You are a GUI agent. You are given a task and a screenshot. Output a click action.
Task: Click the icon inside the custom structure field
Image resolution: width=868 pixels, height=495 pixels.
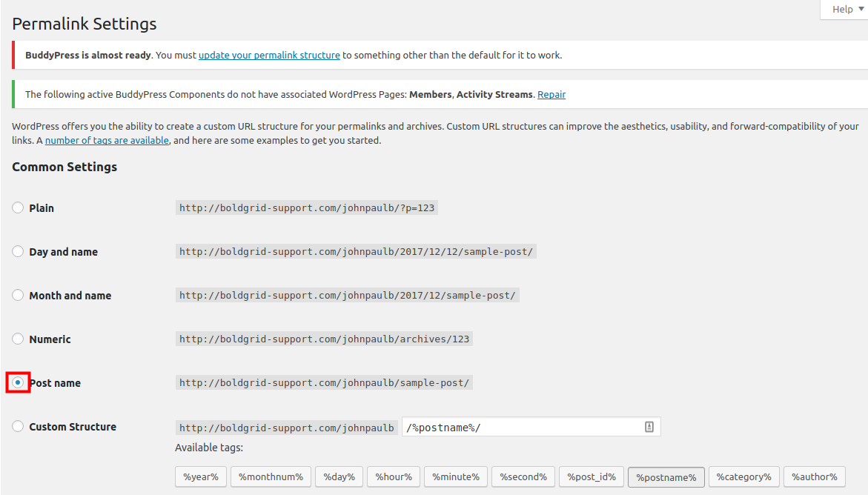(x=649, y=427)
